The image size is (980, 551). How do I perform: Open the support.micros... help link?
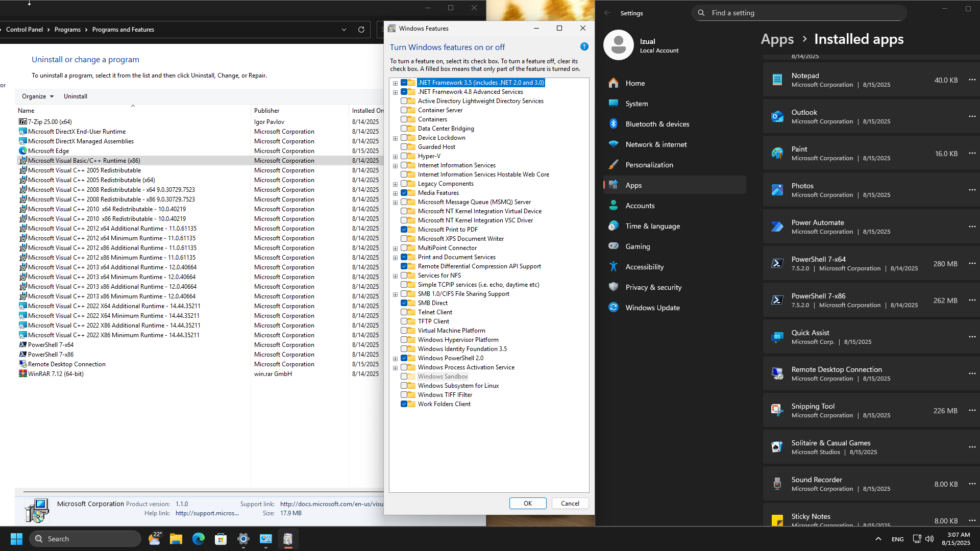pyautogui.click(x=207, y=513)
